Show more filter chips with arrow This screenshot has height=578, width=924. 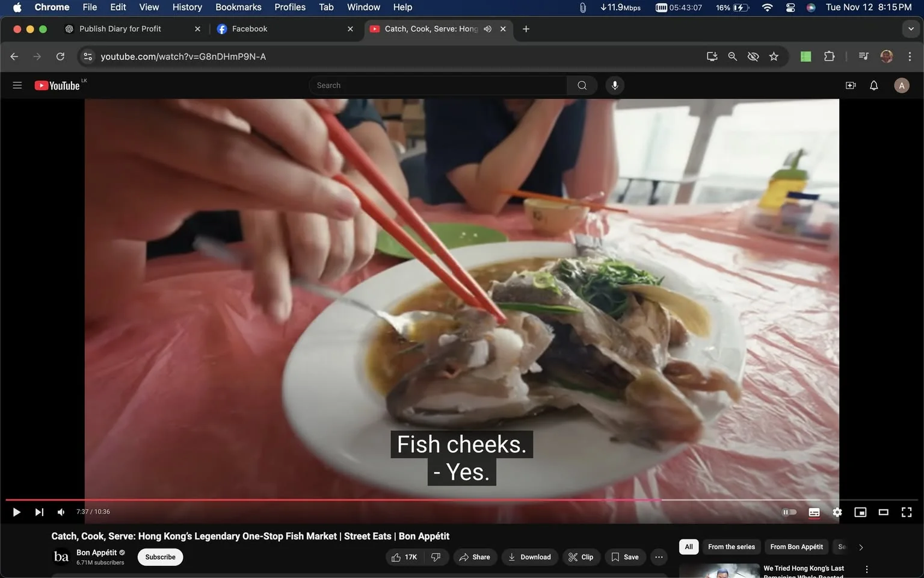pos(861,547)
